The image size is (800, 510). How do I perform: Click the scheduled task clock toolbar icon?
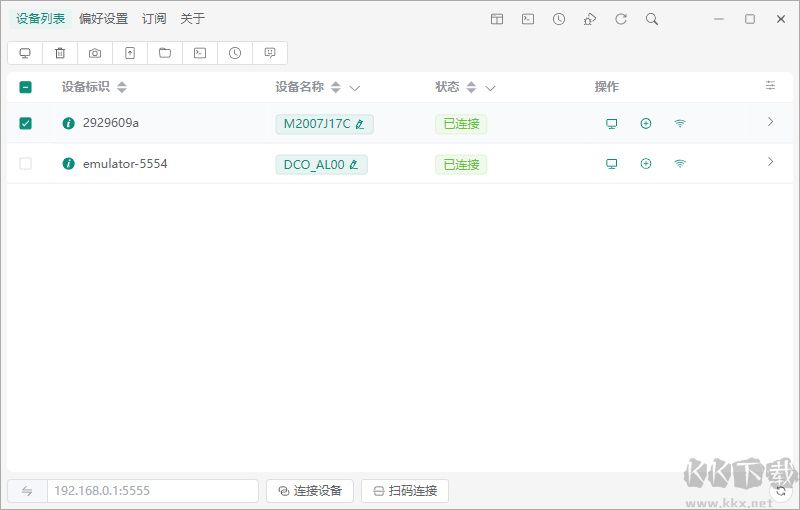tap(235, 53)
